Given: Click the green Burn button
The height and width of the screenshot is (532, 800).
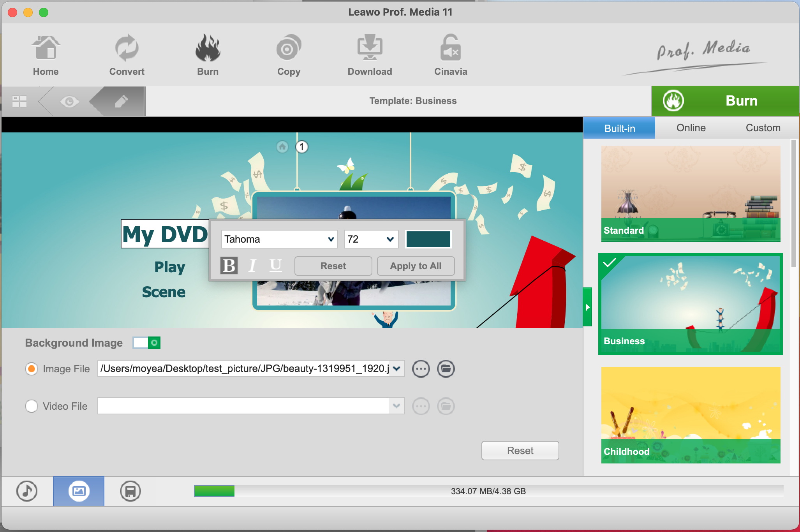Looking at the screenshot, I should (725, 101).
